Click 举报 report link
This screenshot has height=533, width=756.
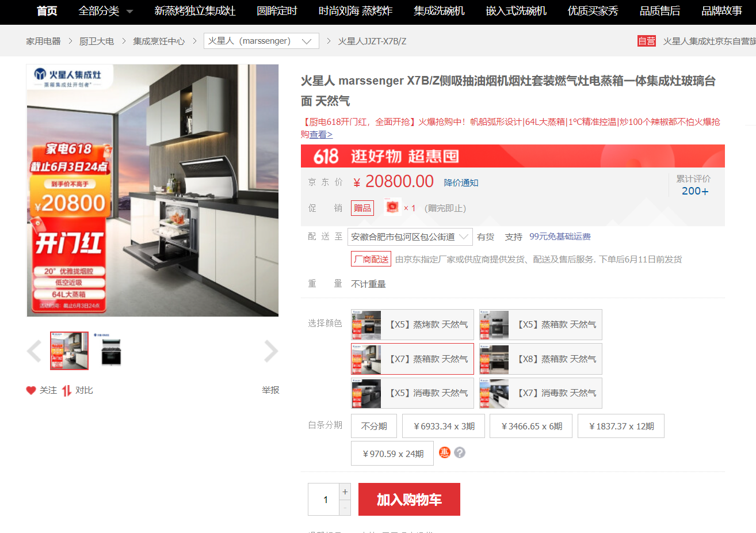click(270, 390)
